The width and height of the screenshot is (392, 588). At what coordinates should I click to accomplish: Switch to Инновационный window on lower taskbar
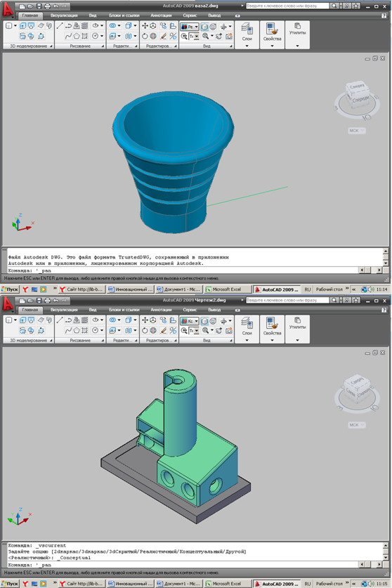(x=130, y=584)
